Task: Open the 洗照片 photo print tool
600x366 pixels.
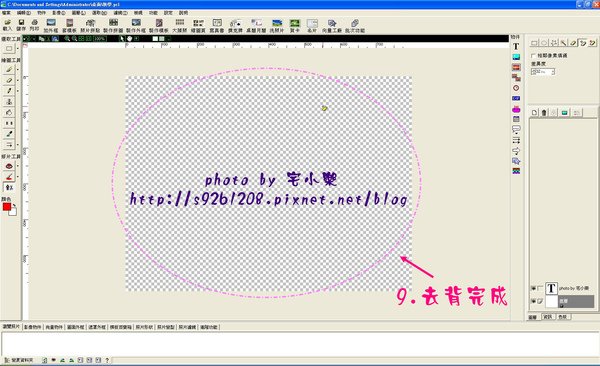Action: pyautogui.click(x=277, y=26)
